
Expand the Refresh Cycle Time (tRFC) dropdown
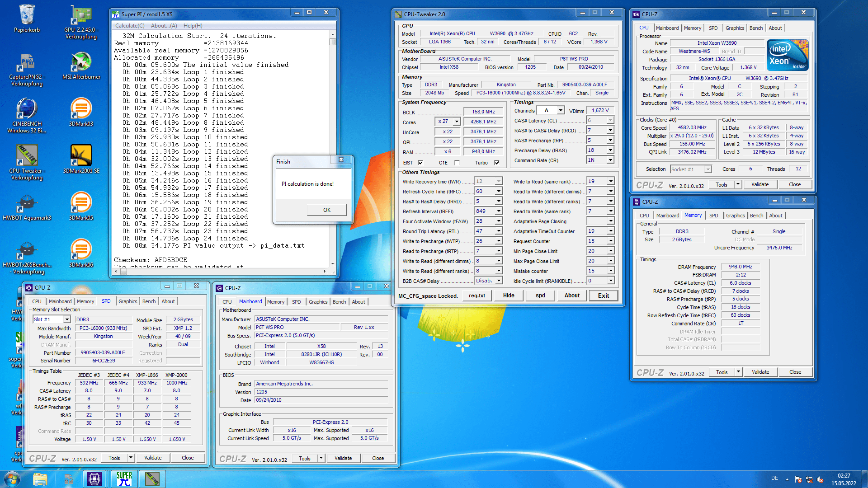[499, 191]
